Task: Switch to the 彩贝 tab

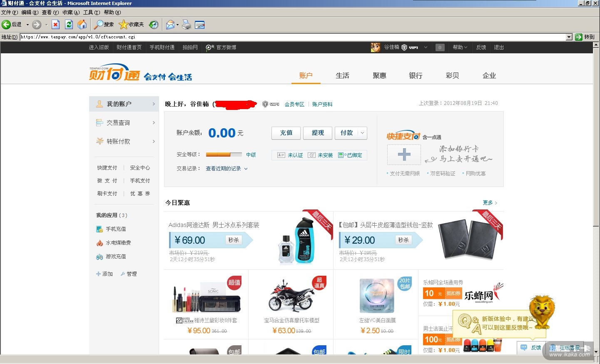Action: click(452, 75)
